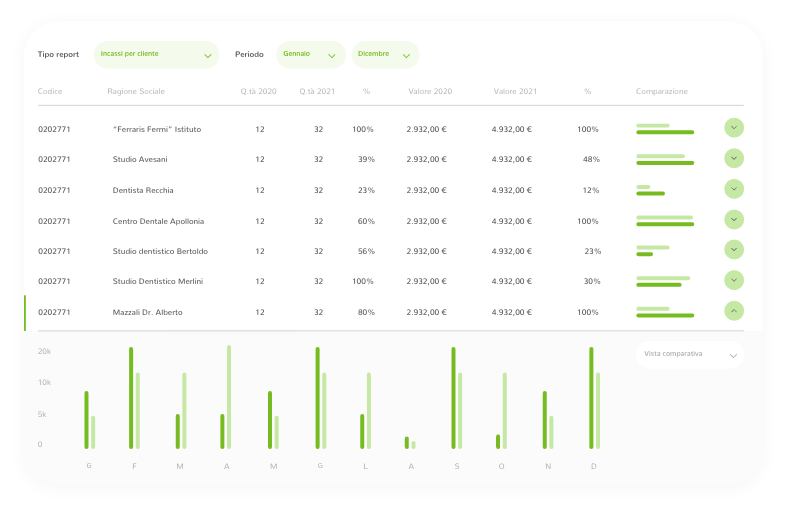The image size is (787, 512).
Task: Expand the Studio dentistico Bertoldo row
Action: tap(734, 250)
